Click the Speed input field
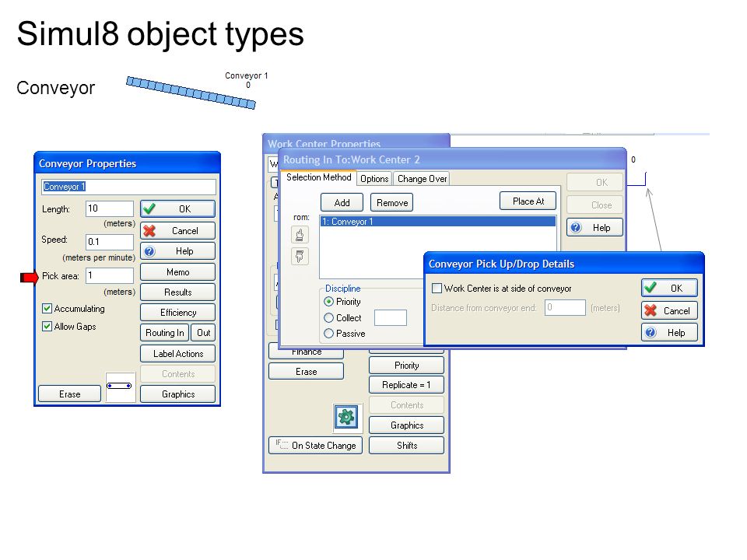This screenshot has height=560, width=747. point(110,242)
